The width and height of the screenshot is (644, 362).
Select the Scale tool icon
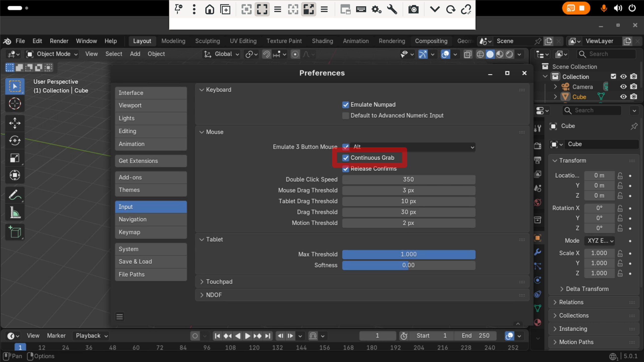pos(15,158)
